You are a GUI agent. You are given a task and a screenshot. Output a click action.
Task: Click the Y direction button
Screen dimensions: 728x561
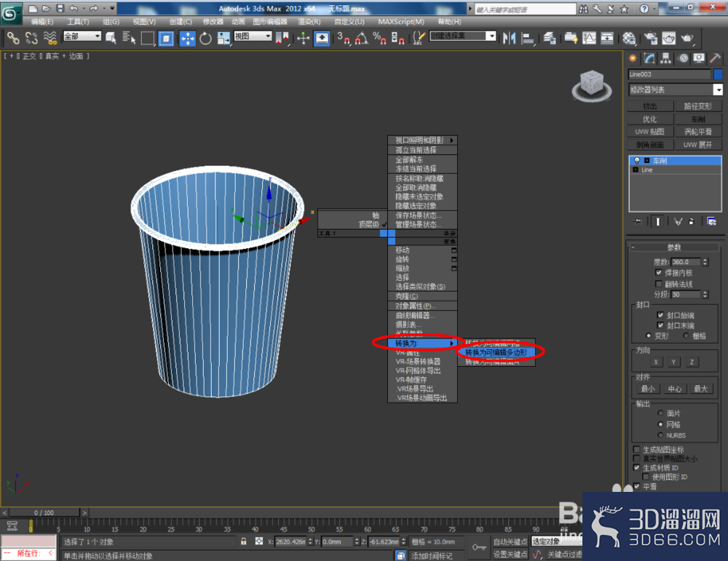point(673,362)
